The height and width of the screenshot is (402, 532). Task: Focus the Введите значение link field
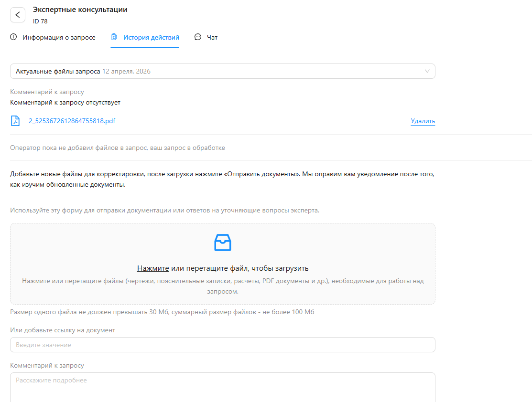click(x=223, y=345)
